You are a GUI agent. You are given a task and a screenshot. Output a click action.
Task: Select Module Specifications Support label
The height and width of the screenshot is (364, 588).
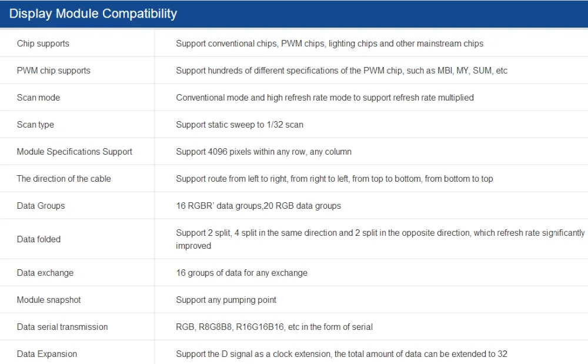(x=75, y=152)
